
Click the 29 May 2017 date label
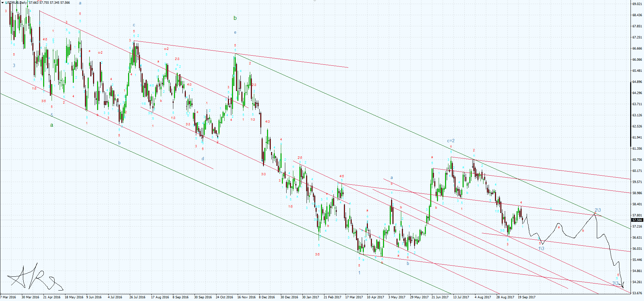click(x=419, y=297)
